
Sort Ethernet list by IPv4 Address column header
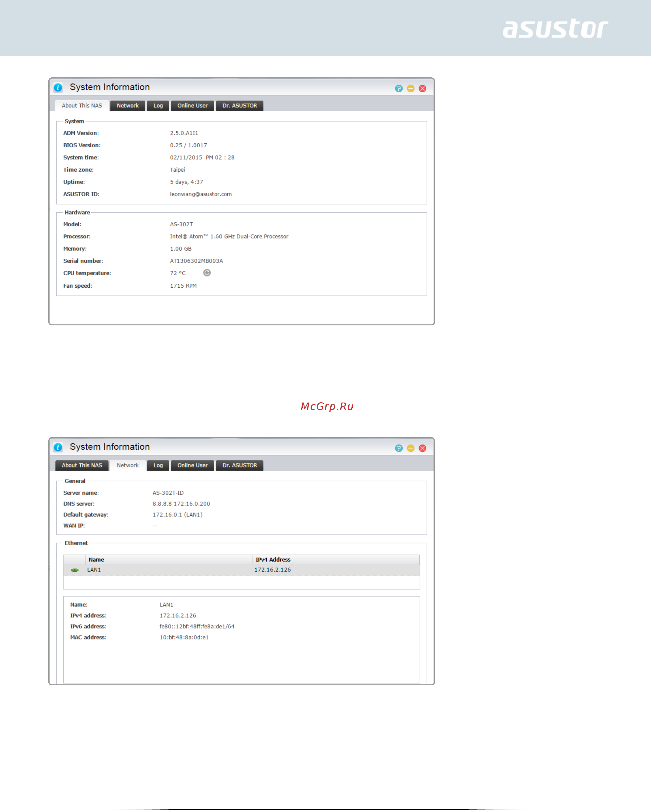click(x=336, y=560)
